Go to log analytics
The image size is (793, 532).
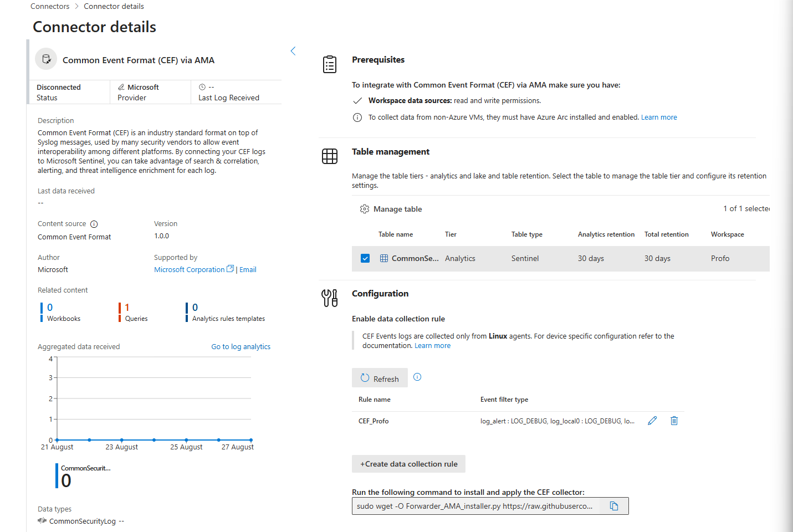click(241, 346)
